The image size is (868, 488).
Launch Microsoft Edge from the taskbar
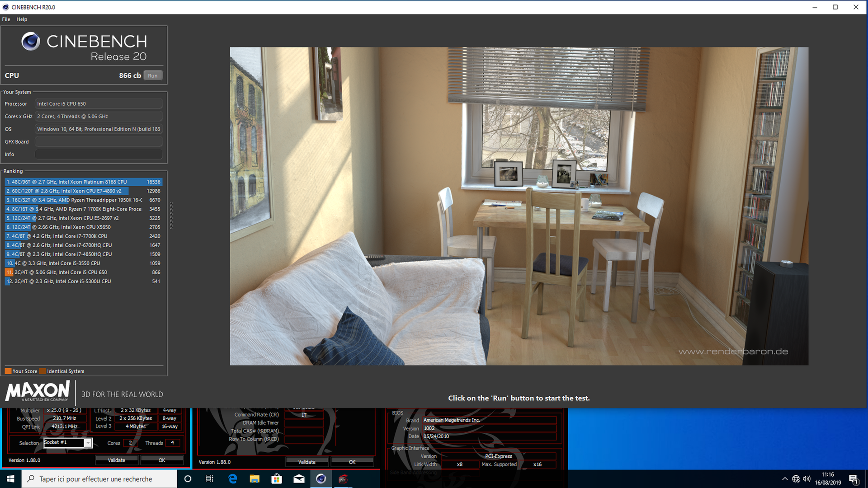point(233,479)
